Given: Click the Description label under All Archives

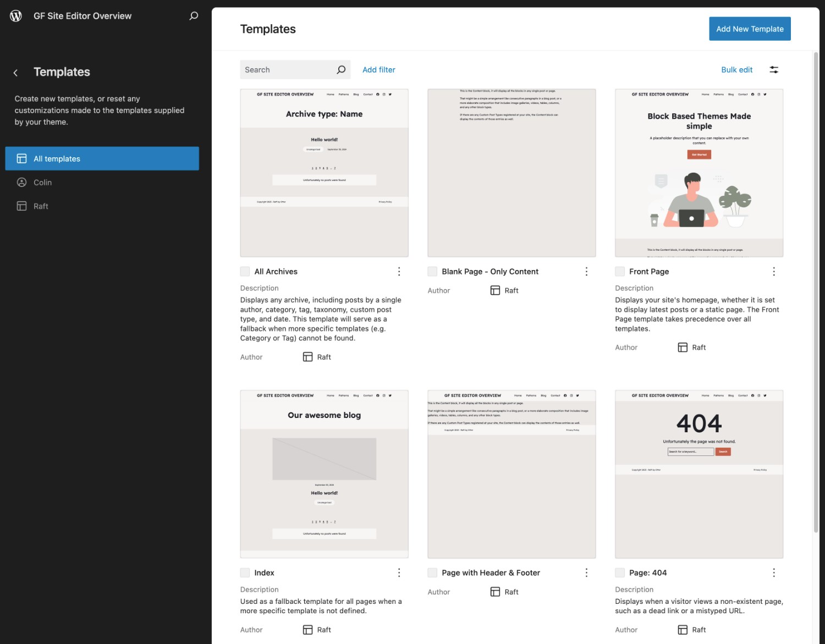Looking at the screenshot, I should click(260, 288).
